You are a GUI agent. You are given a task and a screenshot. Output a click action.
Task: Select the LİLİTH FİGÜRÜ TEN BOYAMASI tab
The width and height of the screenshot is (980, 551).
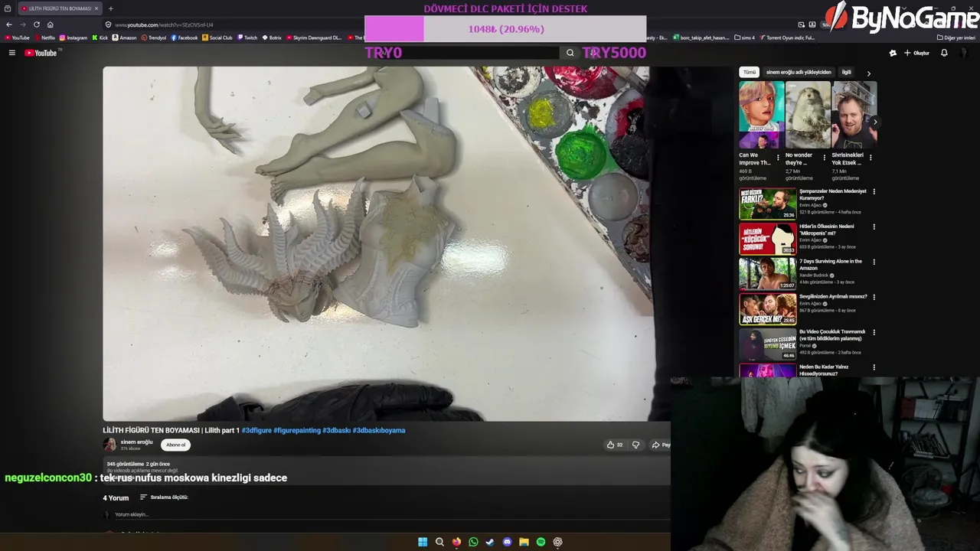tap(60, 8)
